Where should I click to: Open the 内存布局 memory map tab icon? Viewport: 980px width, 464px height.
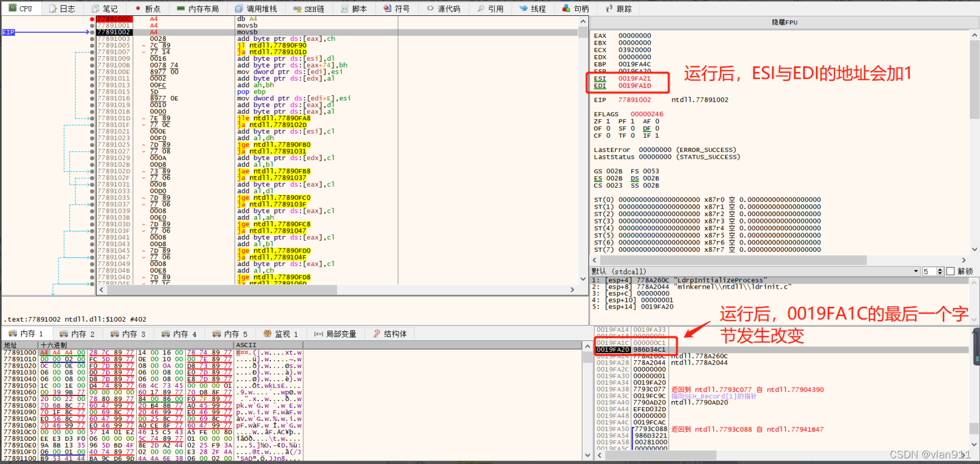pyautogui.click(x=181, y=9)
